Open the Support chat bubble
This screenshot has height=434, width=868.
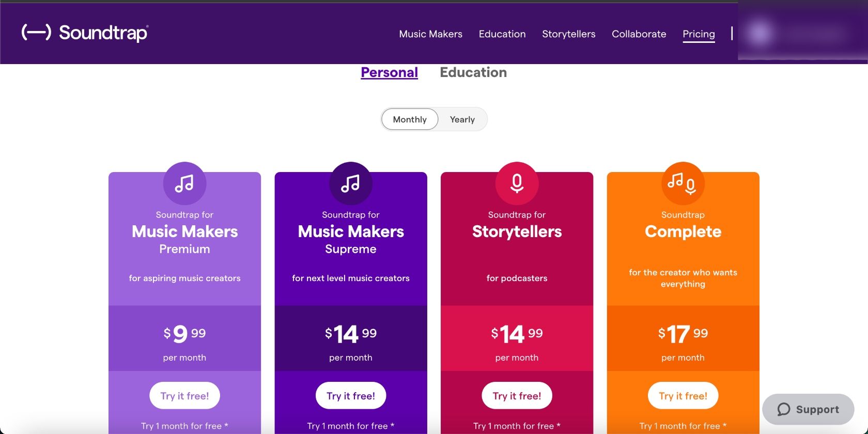pyautogui.click(x=808, y=409)
